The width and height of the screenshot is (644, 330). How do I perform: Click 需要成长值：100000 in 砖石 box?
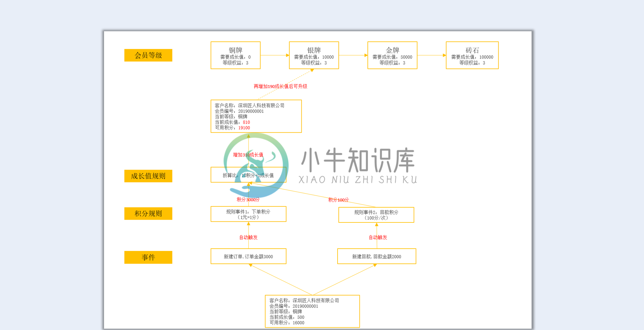click(472, 57)
